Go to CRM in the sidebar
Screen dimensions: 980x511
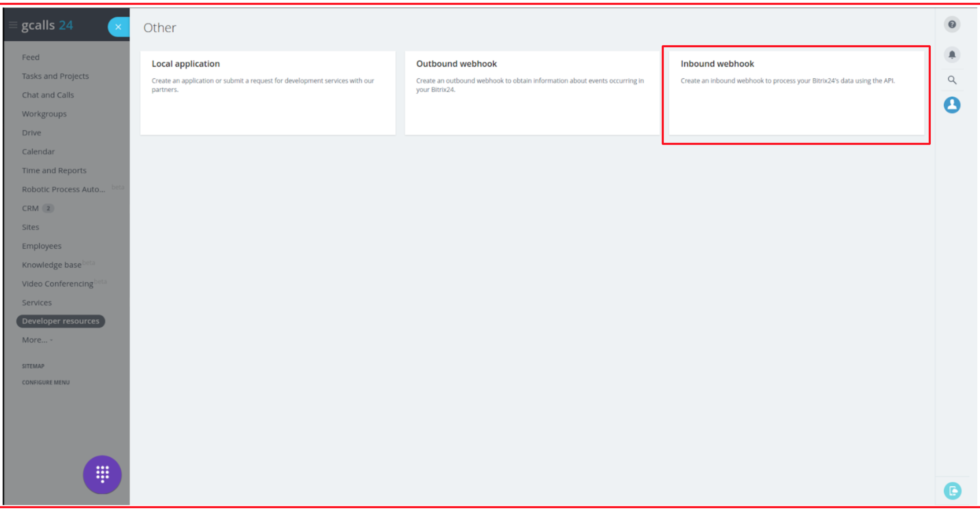(30, 208)
